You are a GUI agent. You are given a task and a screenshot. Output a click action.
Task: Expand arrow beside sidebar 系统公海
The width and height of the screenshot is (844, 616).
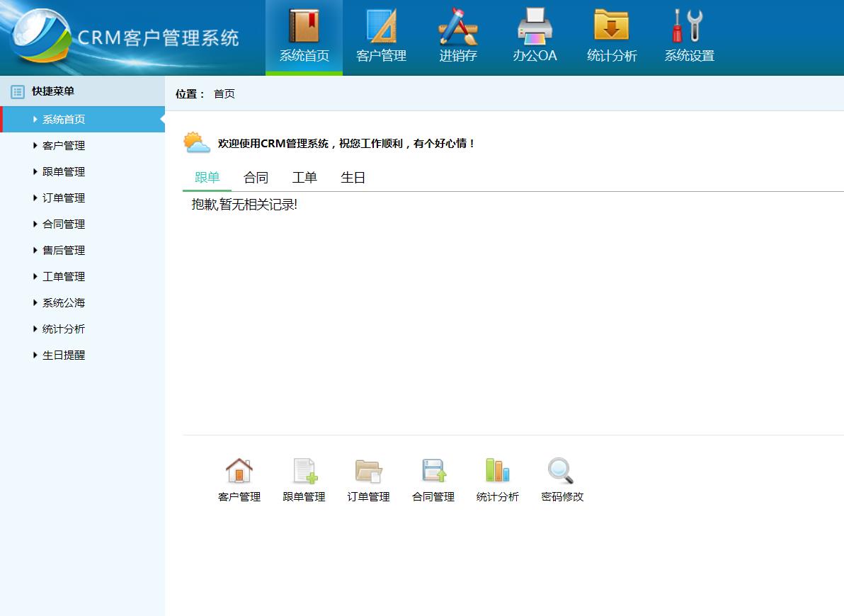[35, 302]
